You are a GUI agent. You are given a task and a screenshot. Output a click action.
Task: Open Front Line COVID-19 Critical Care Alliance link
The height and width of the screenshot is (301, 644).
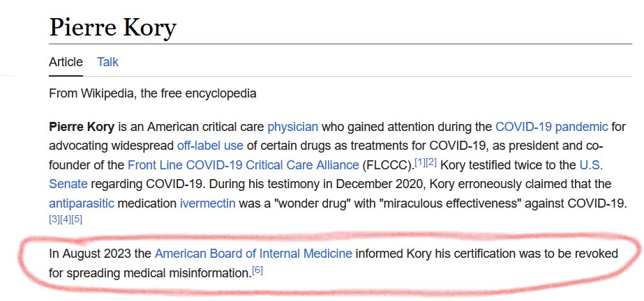pos(243,165)
